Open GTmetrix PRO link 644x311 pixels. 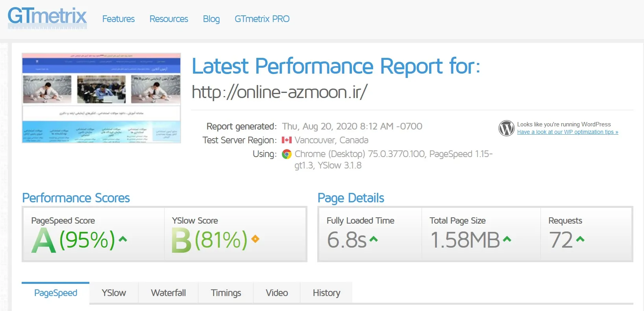[262, 19]
